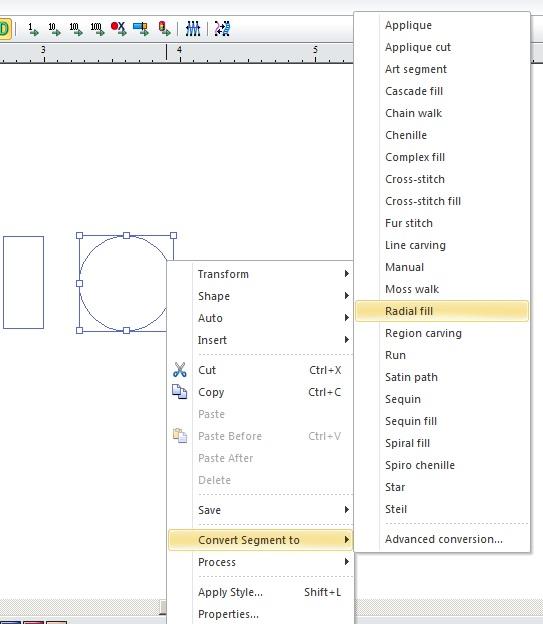Select the rectangle shape on the canvas
Image resolution: width=543 pixels, height=624 pixels.
(x=23, y=283)
